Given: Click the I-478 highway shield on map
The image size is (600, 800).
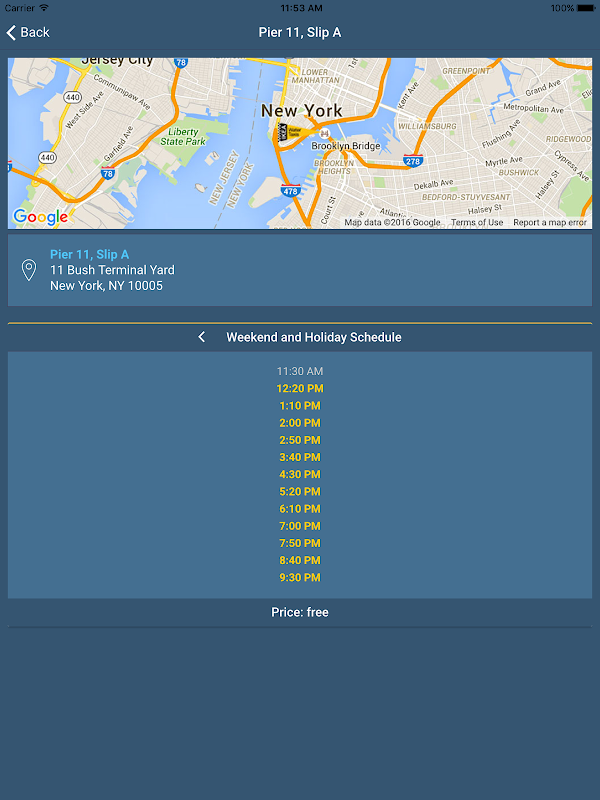Looking at the screenshot, I should click(x=290, y=191).
